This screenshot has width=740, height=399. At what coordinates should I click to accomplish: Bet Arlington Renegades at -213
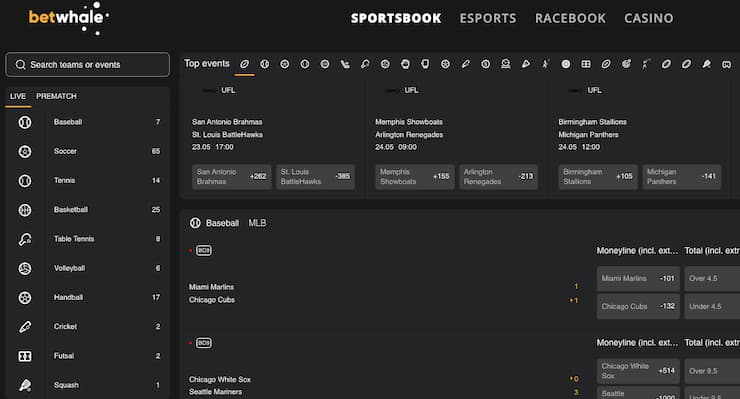click(498, 177)
